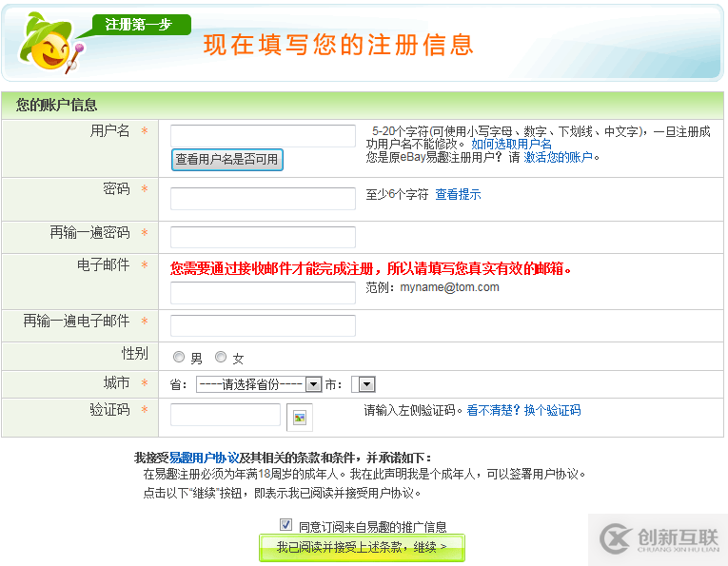Click 查看用户名是否可用 button
Image resolution: width=728 pixels, height=566 pixels.
(227, 160)
